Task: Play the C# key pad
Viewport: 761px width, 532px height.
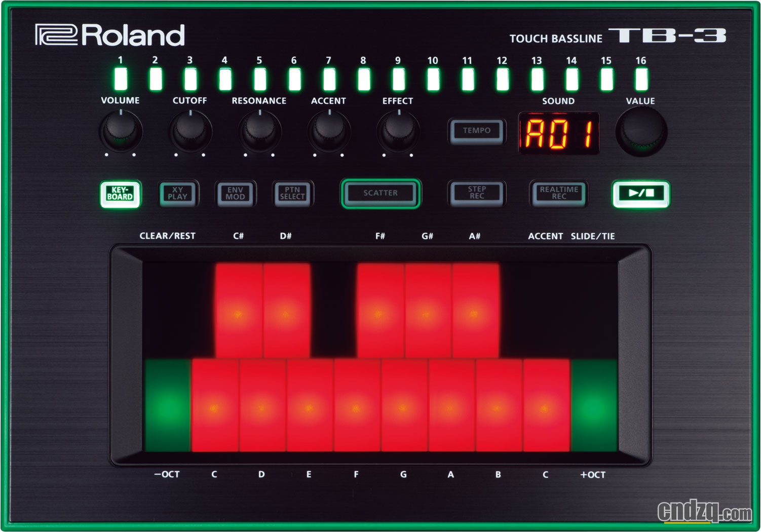Action: [239, 310]
